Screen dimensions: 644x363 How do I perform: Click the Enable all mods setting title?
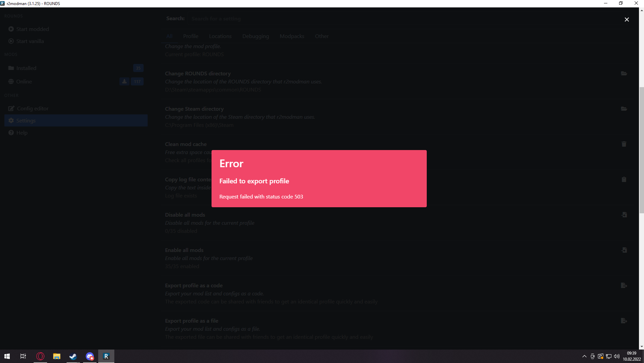click(x=184, y=250)
